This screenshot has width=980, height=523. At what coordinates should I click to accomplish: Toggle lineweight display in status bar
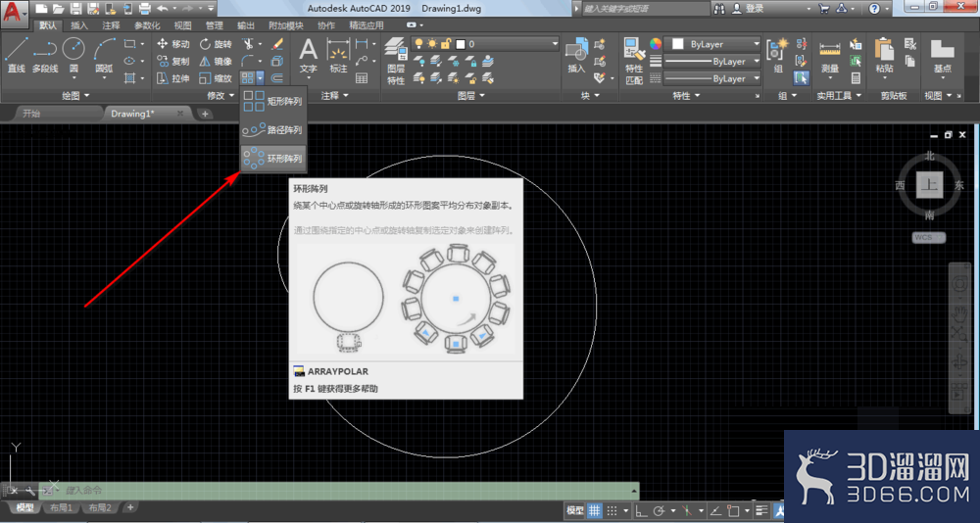pos(761,510)
